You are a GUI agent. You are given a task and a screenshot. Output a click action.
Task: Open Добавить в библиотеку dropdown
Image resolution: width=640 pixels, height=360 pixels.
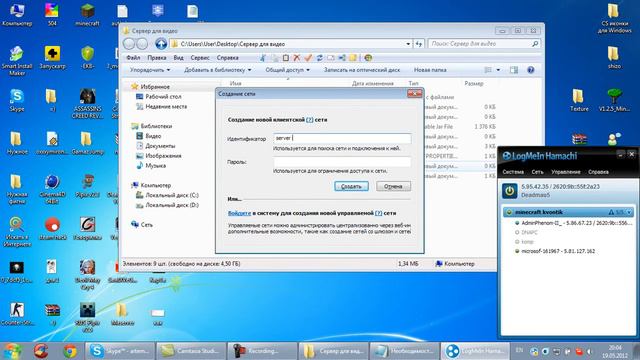pos(218,70)
